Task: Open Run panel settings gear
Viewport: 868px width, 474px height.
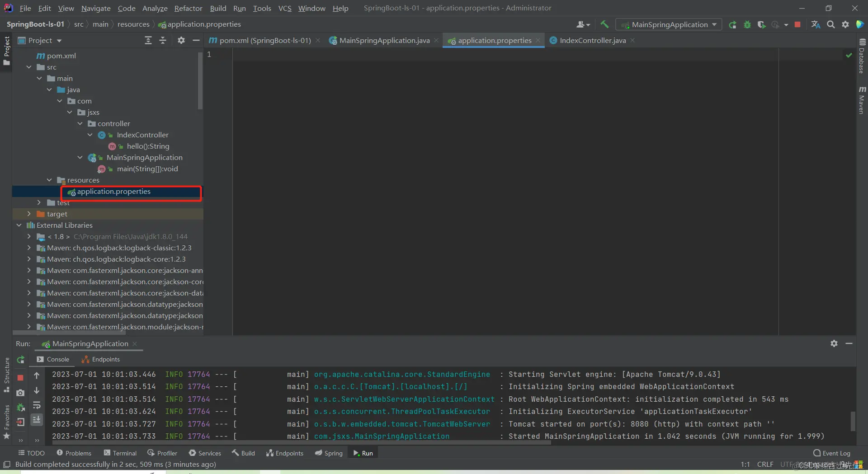Action: (x=834, y=343)
